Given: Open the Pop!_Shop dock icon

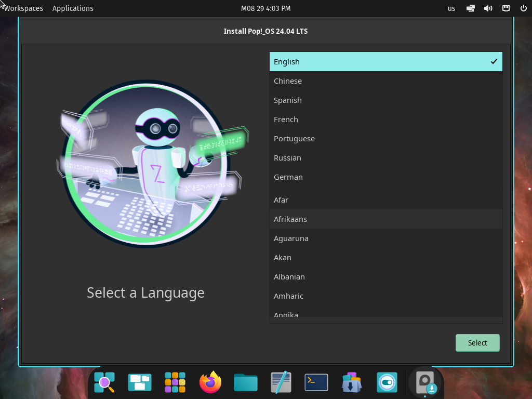Looking at the screenshot, I should point(352,382).
